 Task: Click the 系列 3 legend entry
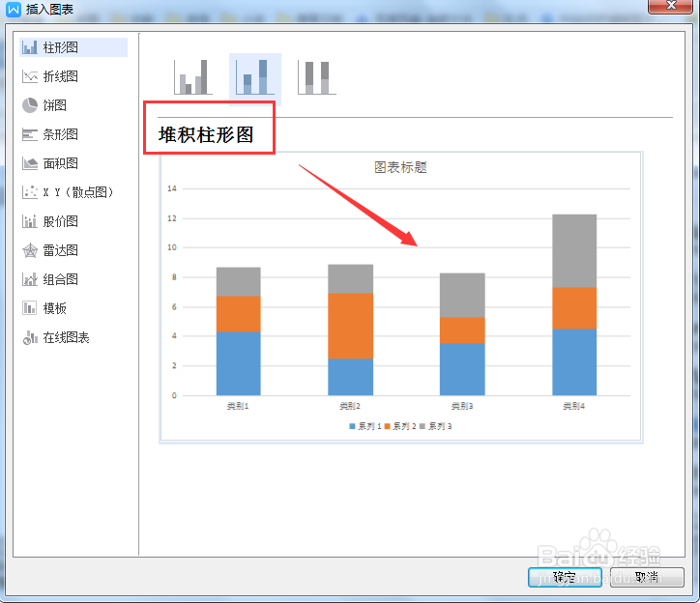tap(436, 426)
